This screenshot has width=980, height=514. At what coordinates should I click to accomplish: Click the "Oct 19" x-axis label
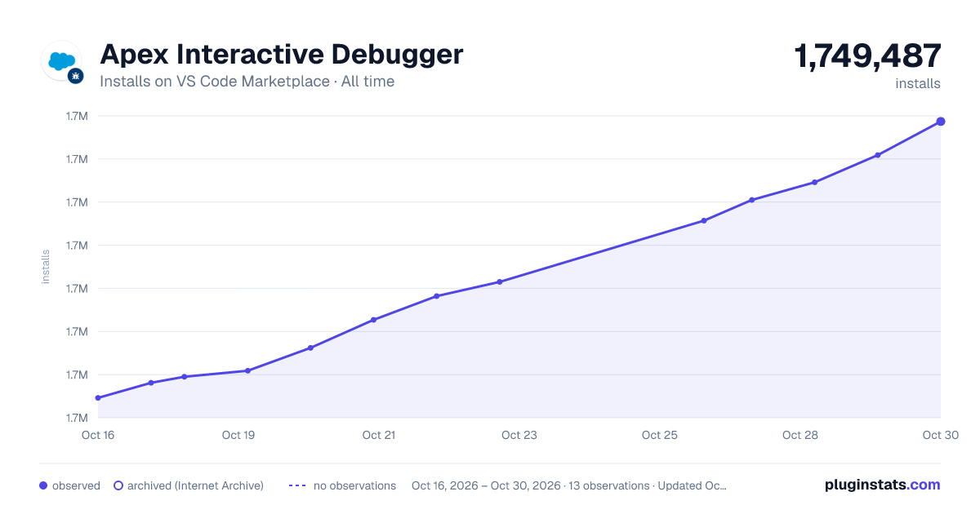[238, 435]
